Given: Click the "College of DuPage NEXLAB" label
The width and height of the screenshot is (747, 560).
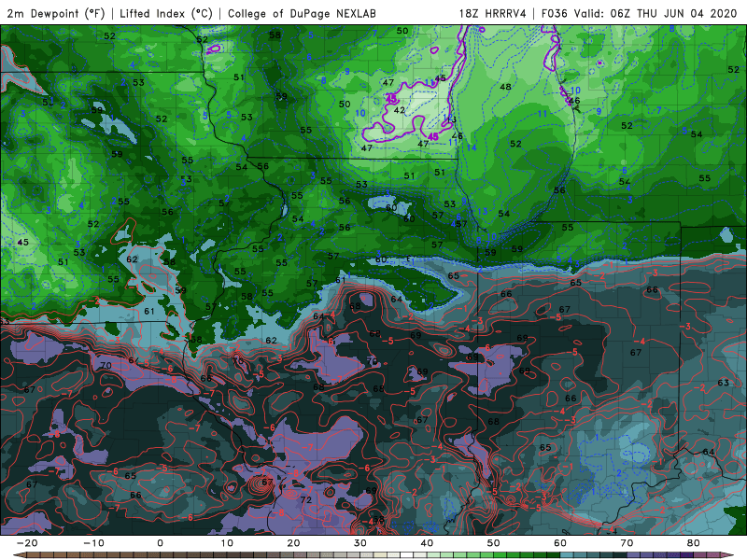Looking at the screenshot, I should click(302, 13).
